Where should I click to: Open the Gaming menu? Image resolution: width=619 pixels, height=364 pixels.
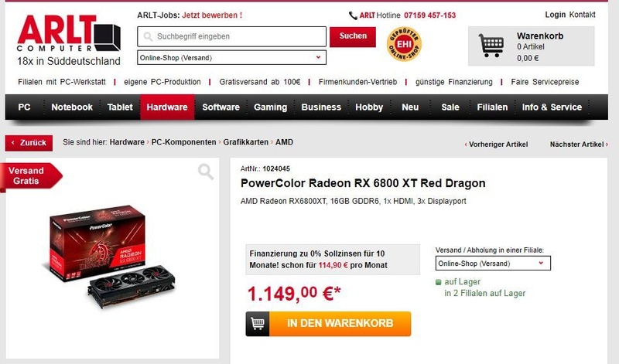pyautogui.click(x=270, y=107)
